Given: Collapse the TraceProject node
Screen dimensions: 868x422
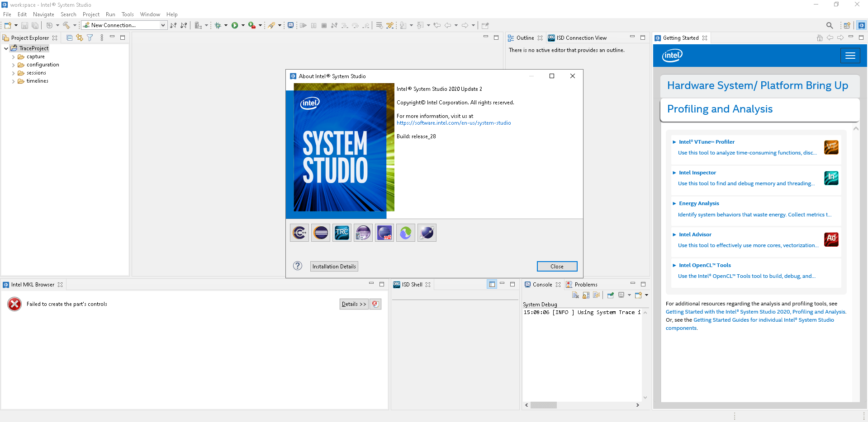Looking at the screenshot, I should pyautogui.click(x=6, y=48).
